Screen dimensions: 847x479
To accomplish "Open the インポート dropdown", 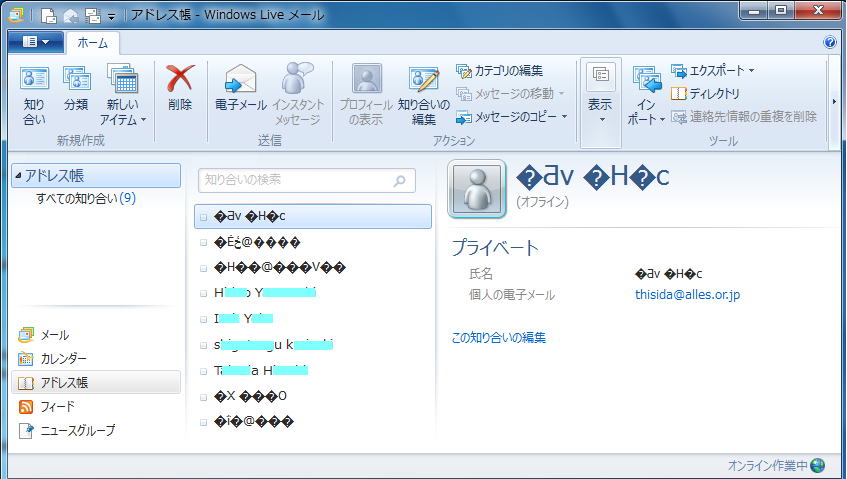I will [646, 95].
